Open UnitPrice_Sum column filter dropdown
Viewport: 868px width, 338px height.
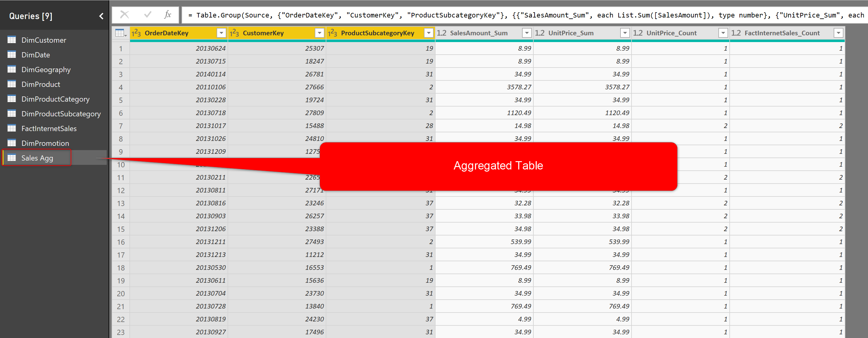(x=625, y=33)
